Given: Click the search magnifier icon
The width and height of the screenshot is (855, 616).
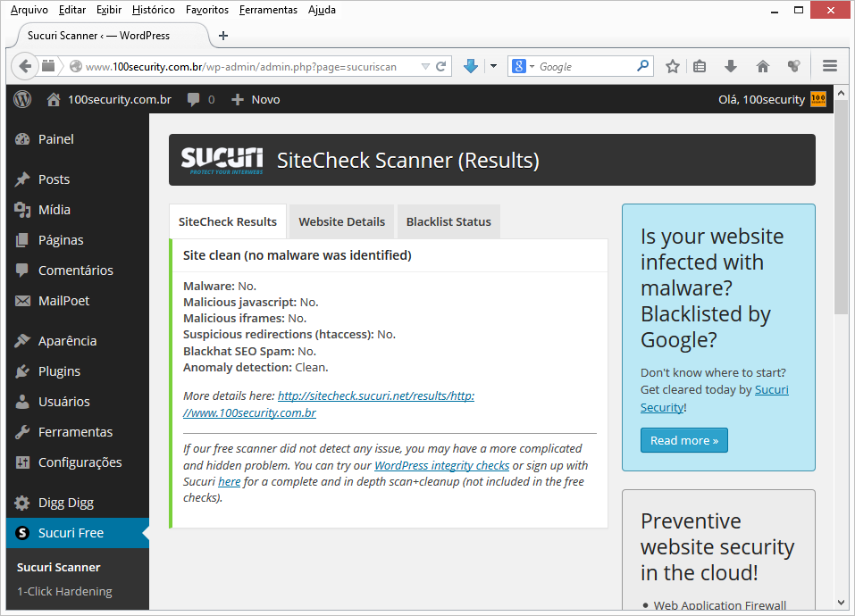Looking at the screenshot, I should [x=643, y=66].
